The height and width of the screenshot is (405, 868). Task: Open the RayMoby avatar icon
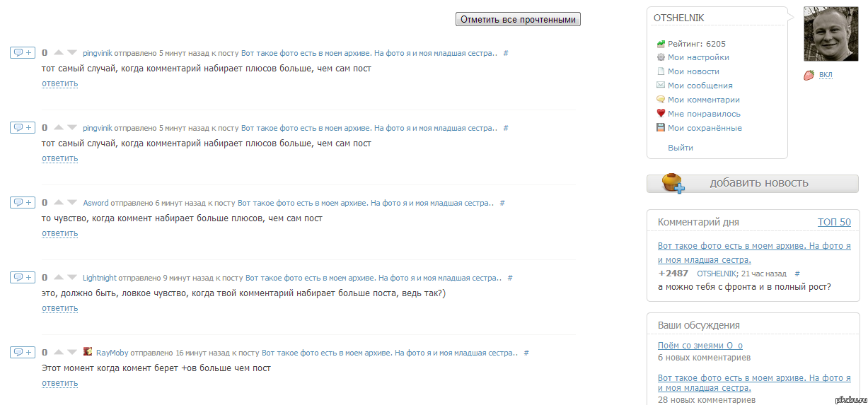pyautogui.click(x=88, y=352)
